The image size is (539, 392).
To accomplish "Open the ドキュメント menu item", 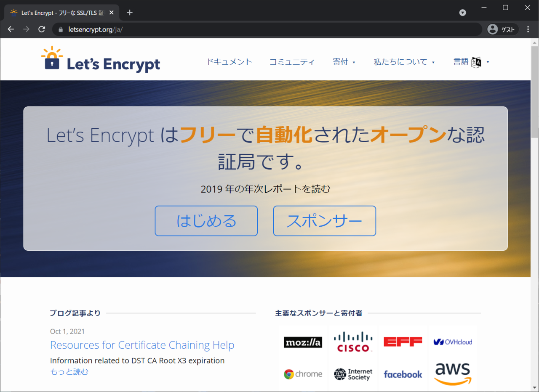I will point(229,62).
